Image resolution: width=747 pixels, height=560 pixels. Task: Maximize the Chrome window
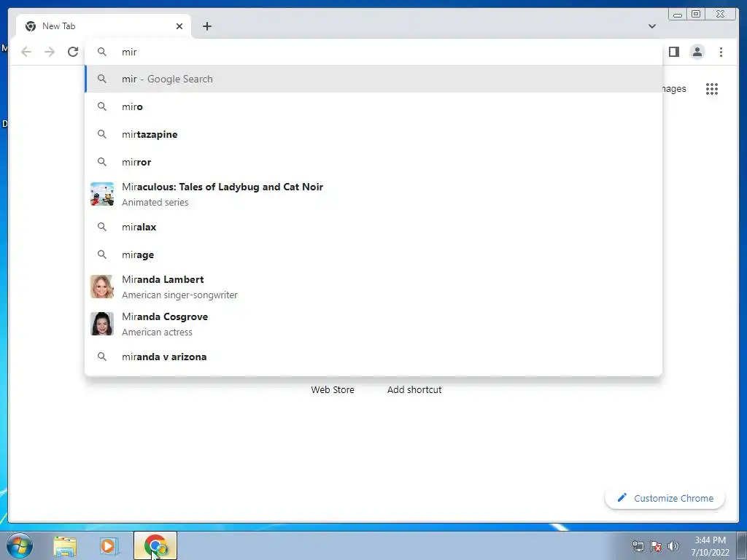[x=696, y=14]
